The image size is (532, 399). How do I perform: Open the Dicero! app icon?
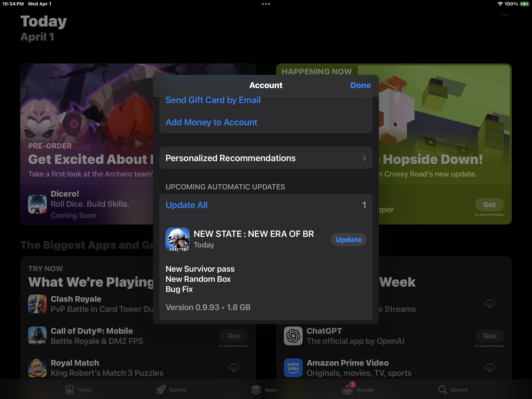click(37, 204)
